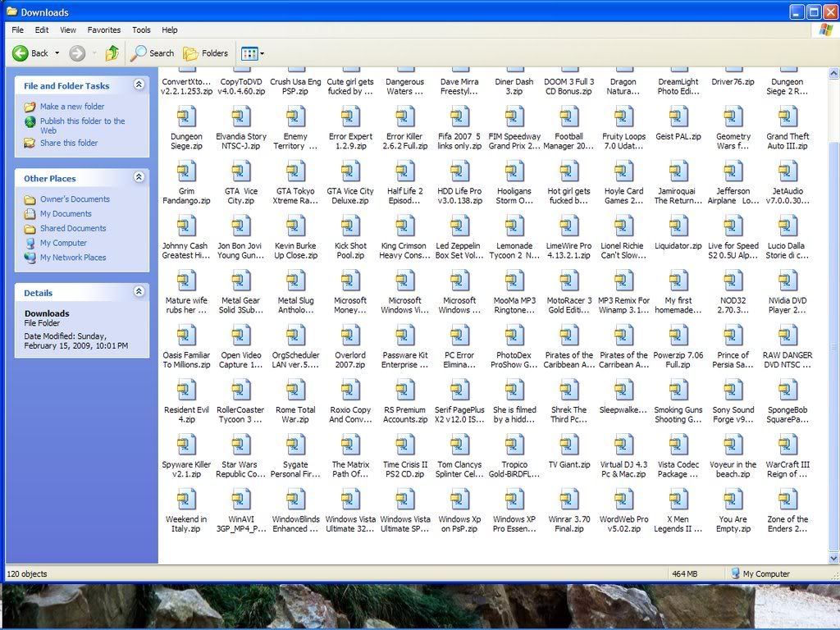Open My Documents link
This screenshot has height=630, width=840.
tap(66, 213)
